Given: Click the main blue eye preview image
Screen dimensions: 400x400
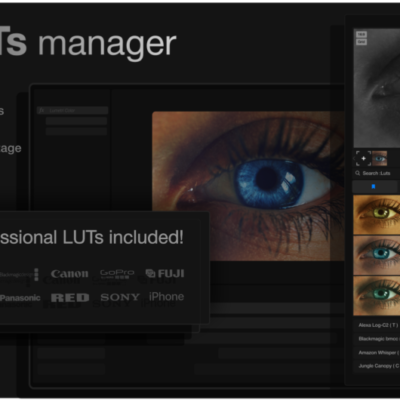Looking at the screenshot, I should pyautogui.click(x=248, y=186).
